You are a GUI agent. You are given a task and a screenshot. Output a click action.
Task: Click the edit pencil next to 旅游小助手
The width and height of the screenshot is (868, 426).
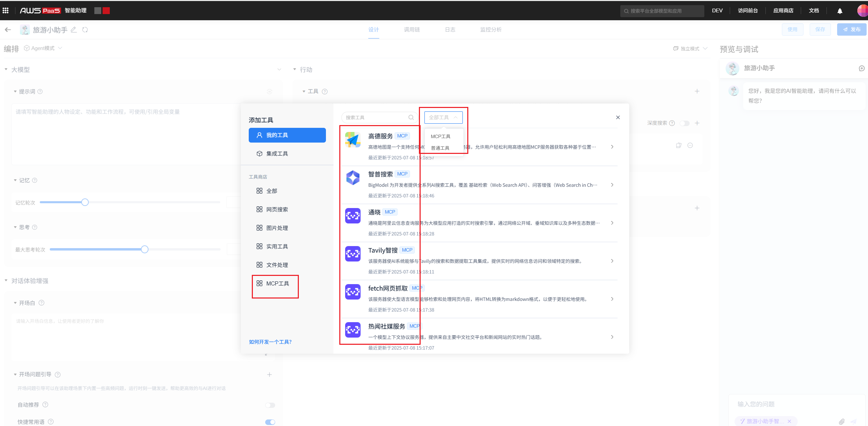click(73, 30)
